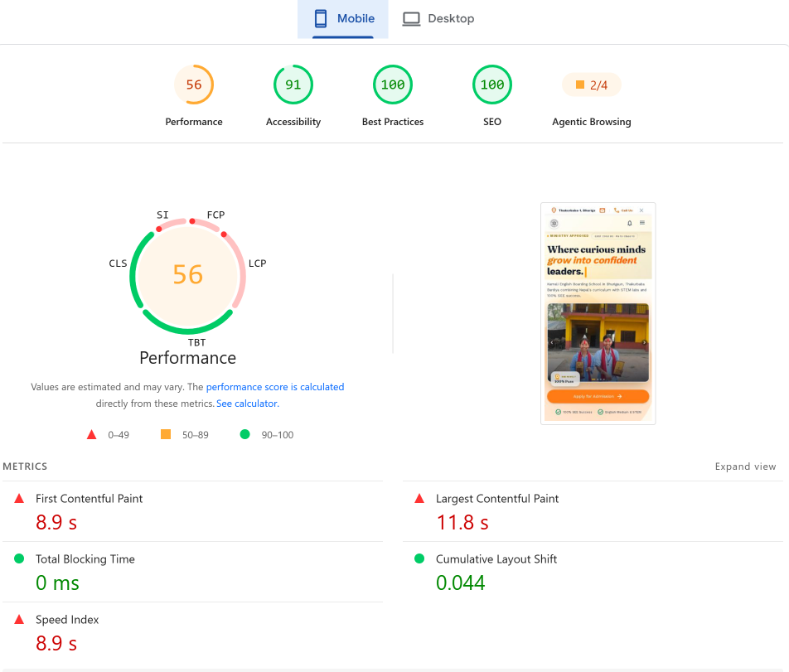
Task: Click the First Contentful Paint metric title
Action: pos(89,499)
